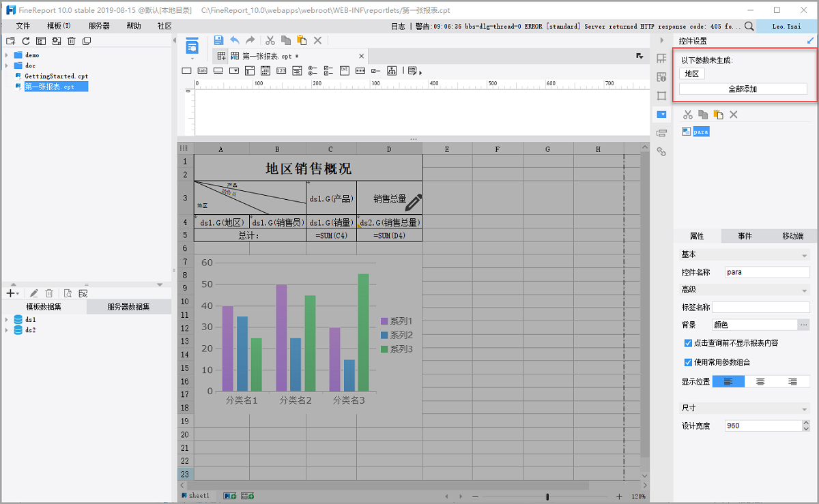The height and width of the screenshot is (504, 819).
Task: Click the new folder icon in file panel
Action: click(10, 41)
